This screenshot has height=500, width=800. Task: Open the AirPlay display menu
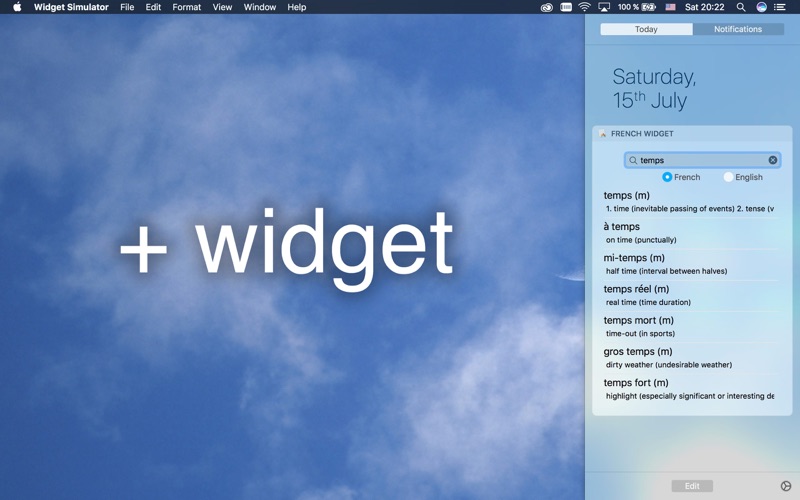[604, 7]
